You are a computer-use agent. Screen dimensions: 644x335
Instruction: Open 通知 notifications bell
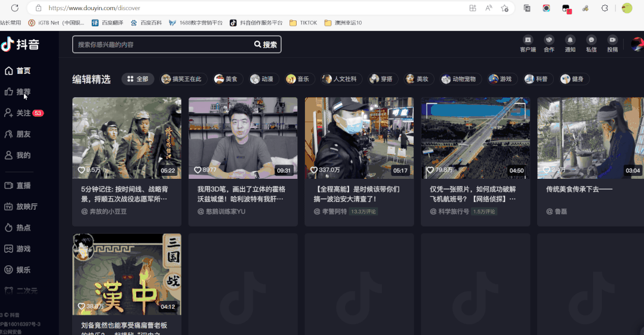pyautogui.click(x=570, y=44)
